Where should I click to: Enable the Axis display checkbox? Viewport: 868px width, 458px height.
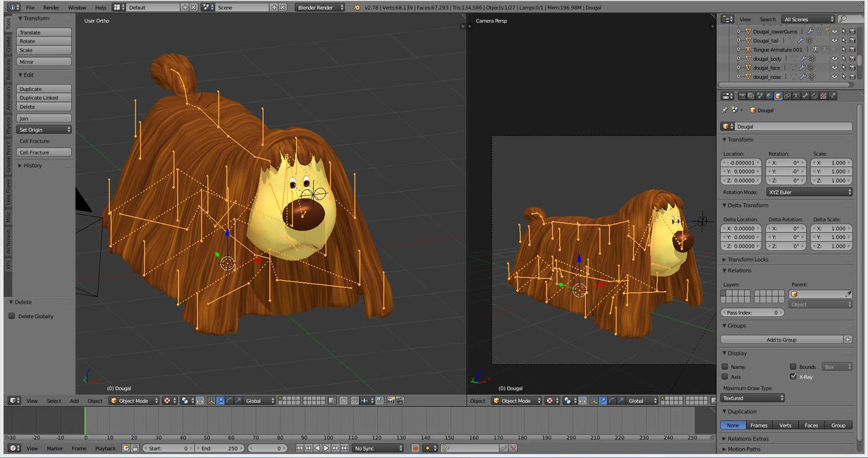[x=725, y=377]
